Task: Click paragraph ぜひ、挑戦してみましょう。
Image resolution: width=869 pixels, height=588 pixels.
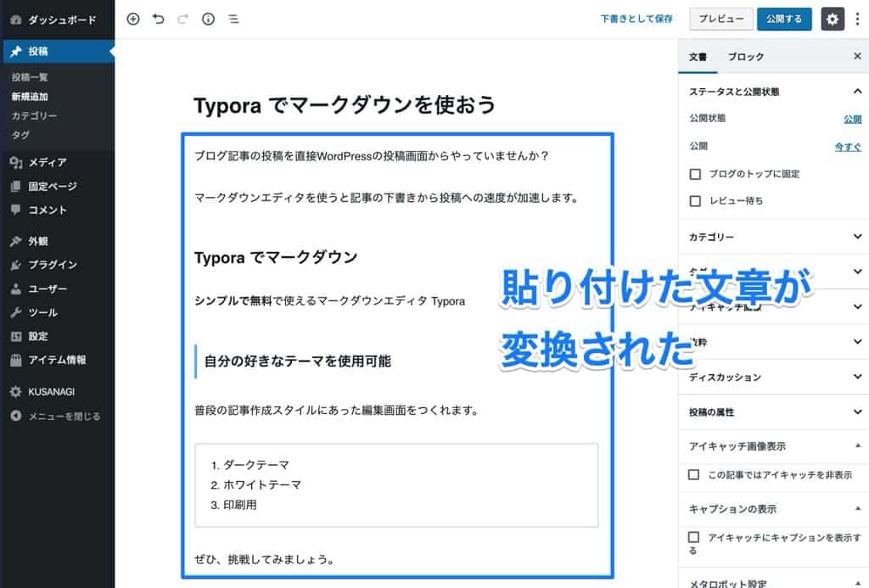Action: pyautogui.click(x=264, y=559)
